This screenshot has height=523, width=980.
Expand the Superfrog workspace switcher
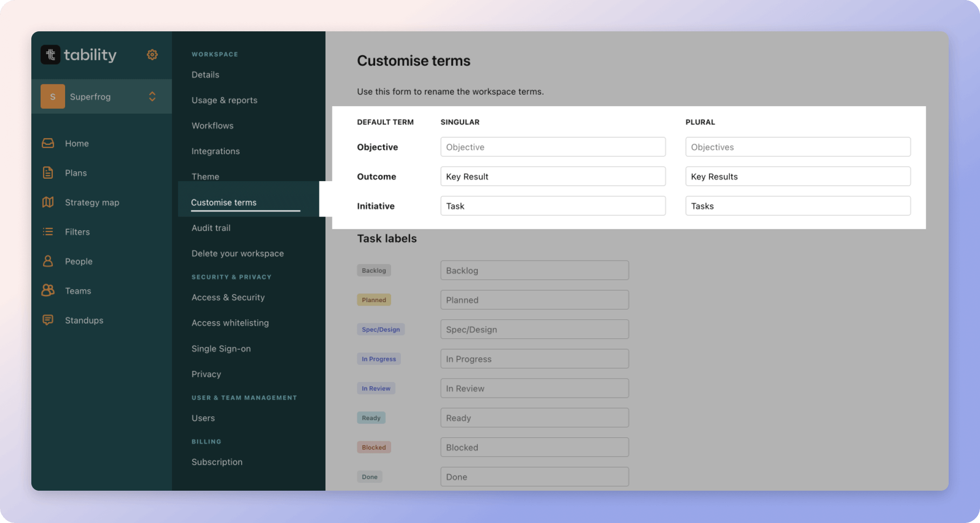[152, 96]
